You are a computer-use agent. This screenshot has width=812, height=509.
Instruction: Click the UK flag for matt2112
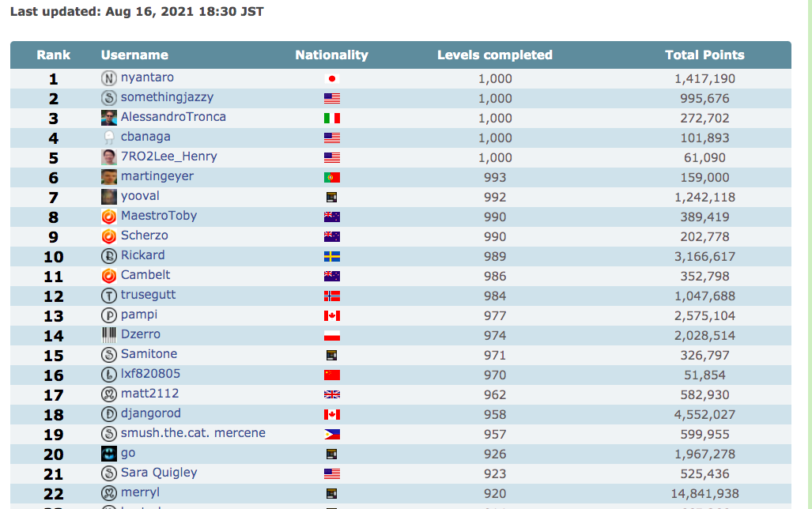(332, 394)
